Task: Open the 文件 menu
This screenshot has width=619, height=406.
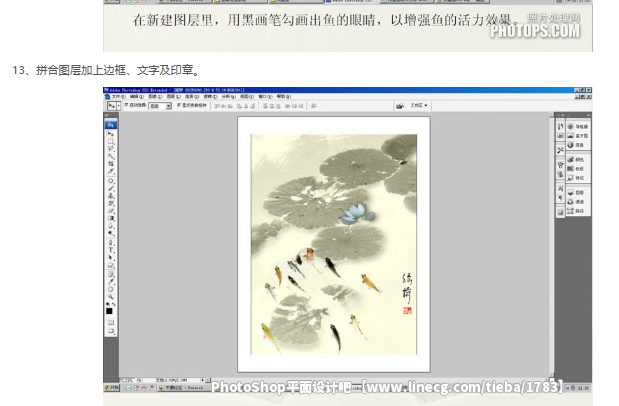Action: pos(118,96)
